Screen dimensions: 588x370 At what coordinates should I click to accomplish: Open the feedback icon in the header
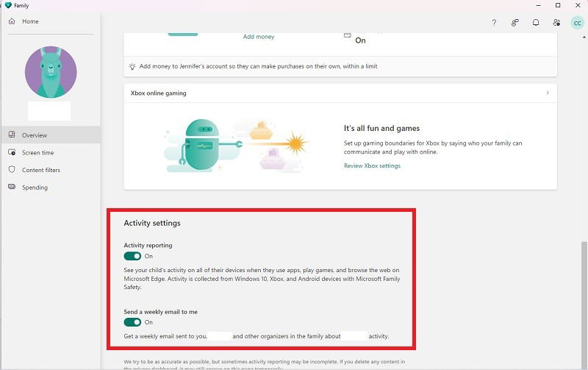[x=515, y=23]
